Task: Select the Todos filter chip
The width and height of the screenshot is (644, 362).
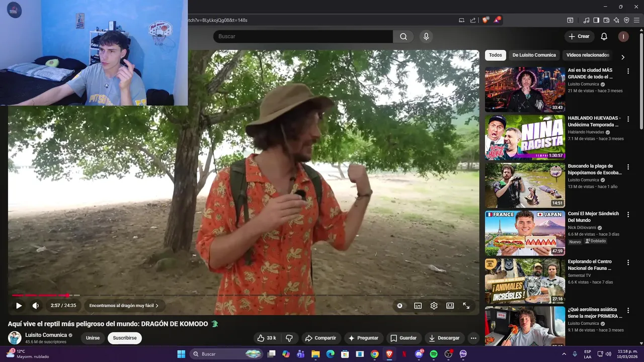Action: (495, 55)
